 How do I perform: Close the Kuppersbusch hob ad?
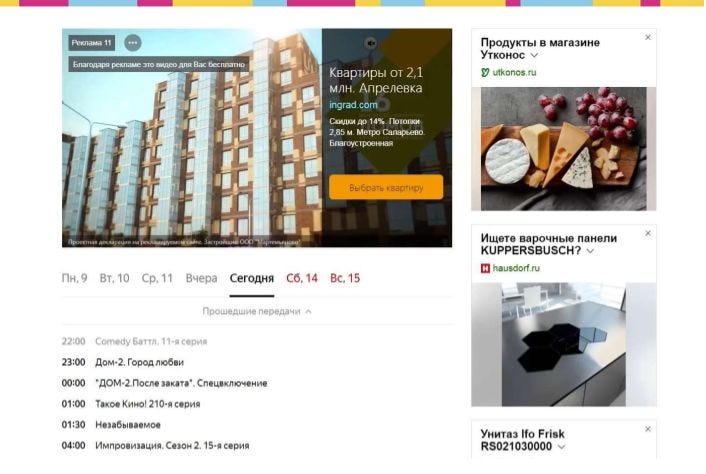647,233
